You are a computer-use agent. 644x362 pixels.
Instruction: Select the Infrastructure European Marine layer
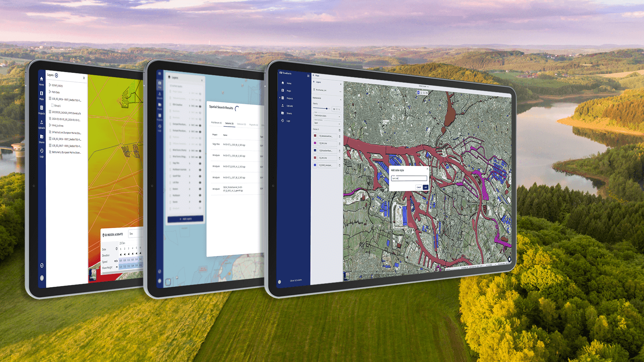[x=66, y=132]
